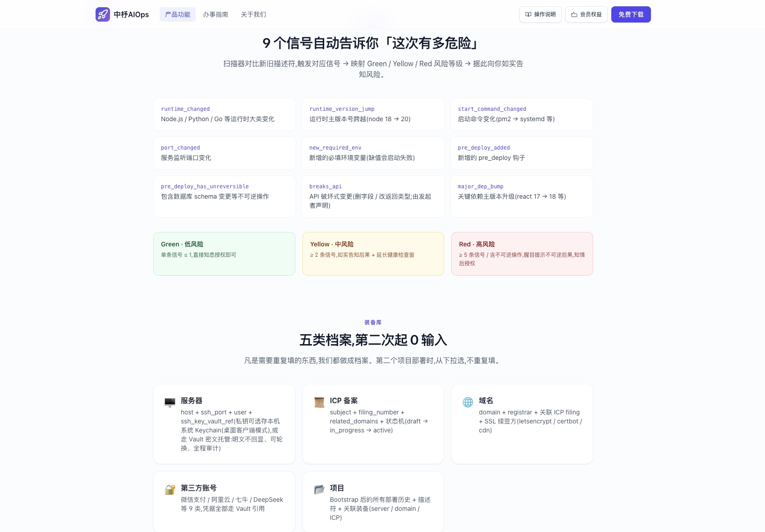This screenshot has width=765, height=532.
Task: Click the breaks_api signal card
Action: coord(373,196)
